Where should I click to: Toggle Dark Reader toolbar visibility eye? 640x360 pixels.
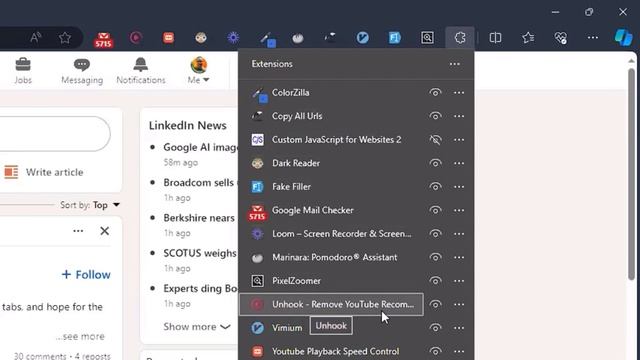coord(435,163)
